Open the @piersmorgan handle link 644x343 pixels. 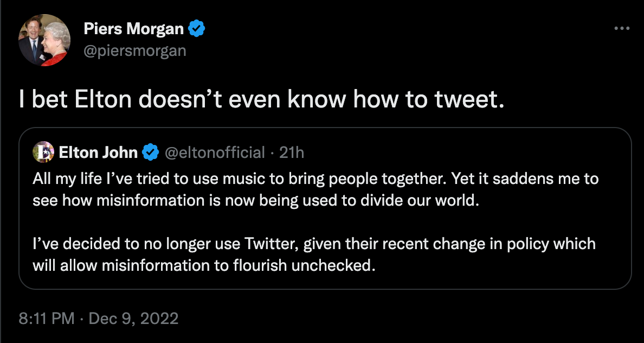135,50
